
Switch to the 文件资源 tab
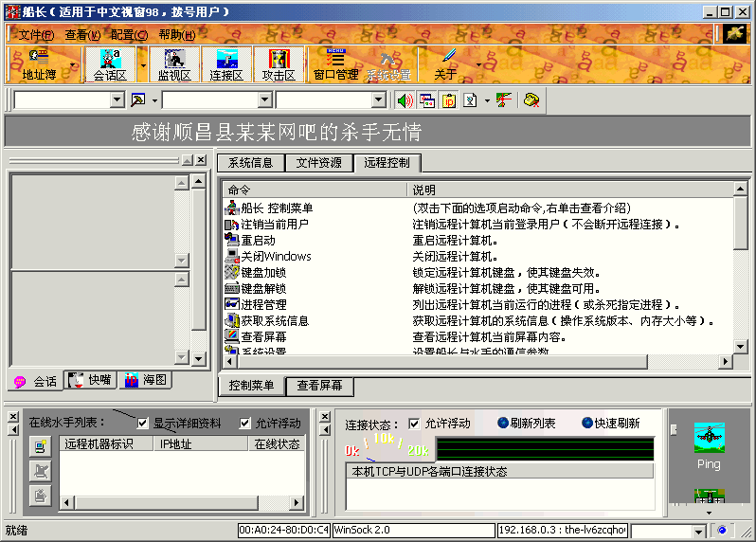click(318, 163)
